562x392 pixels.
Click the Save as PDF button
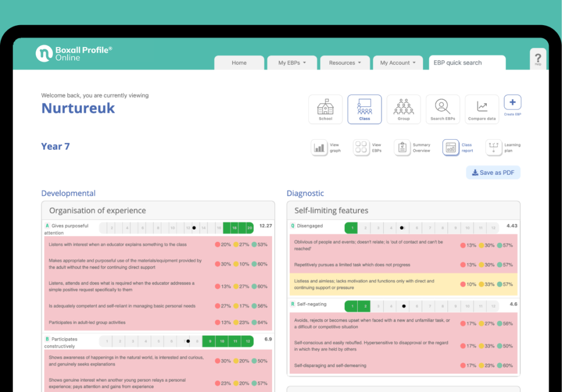493,173
